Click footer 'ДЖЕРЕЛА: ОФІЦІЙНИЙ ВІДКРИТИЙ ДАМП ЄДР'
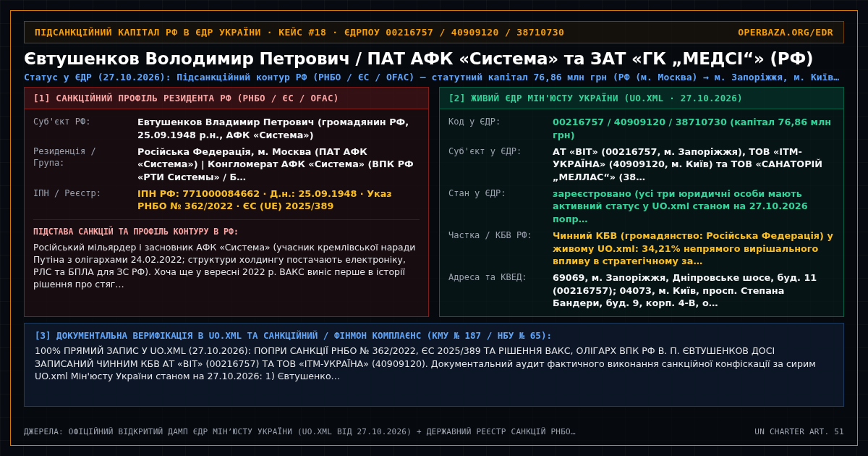868x456 pixels. pyautogui.click(x=299, y=431)
